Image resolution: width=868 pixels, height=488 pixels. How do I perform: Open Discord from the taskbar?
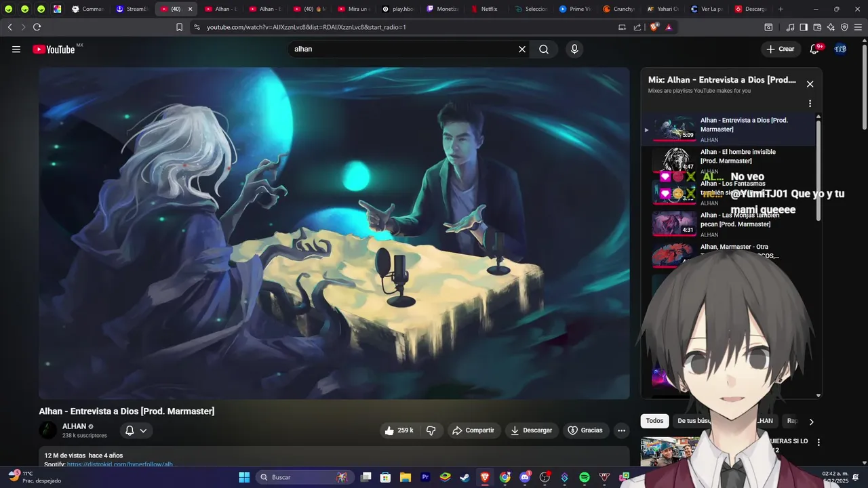524,477
